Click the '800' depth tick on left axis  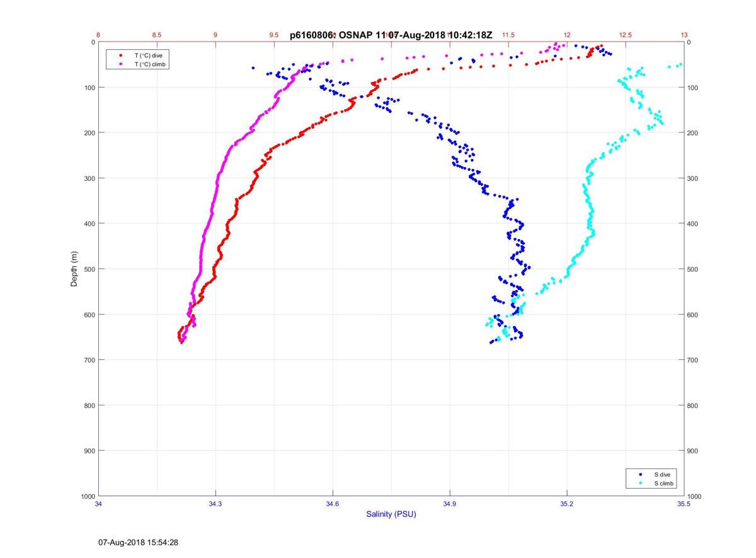(89, 405)
